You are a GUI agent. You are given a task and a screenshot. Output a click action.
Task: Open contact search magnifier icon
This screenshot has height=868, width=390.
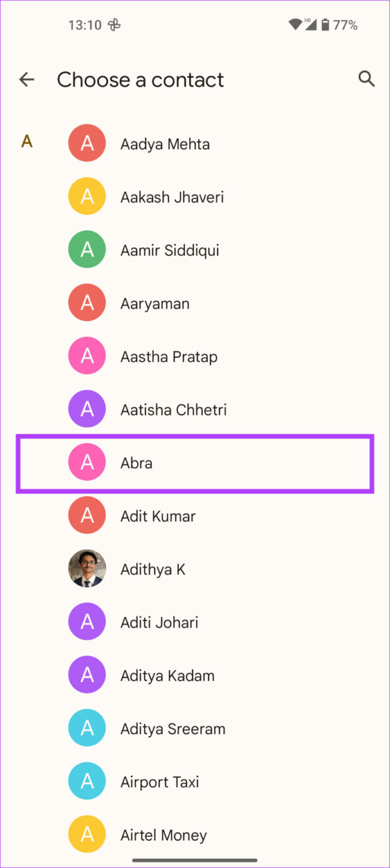[x=367, y=79]
